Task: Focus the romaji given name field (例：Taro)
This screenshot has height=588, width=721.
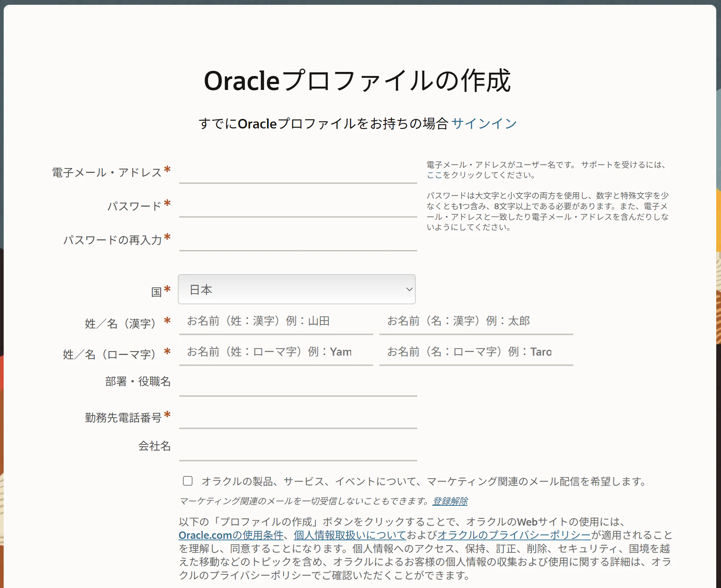Action: pyautogui.click(x=476, y=352)
